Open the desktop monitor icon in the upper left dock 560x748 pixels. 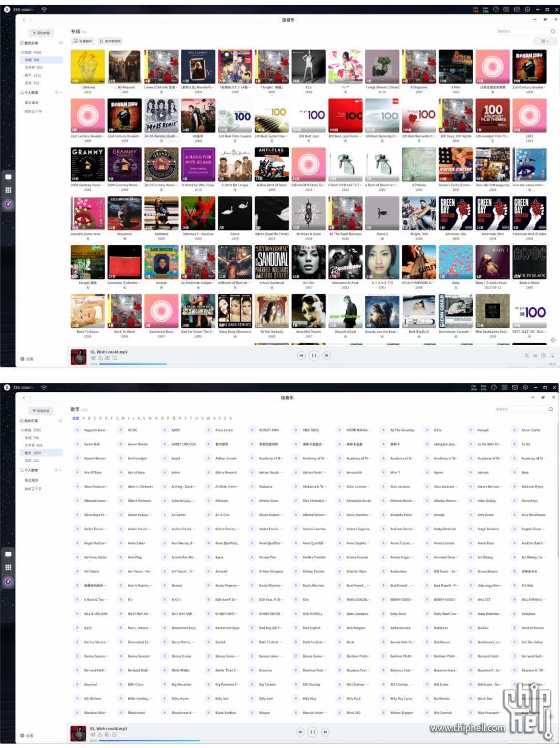[8, 177]
